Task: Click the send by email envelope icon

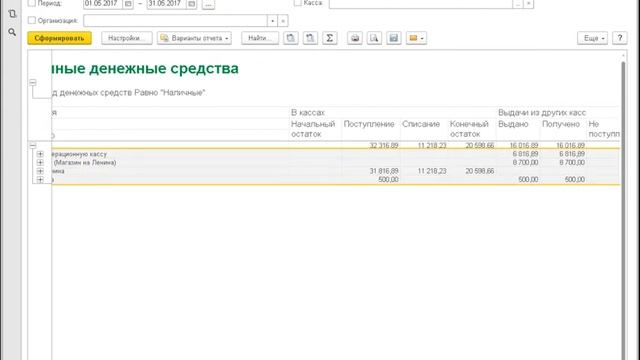Action: pos(416,38)
